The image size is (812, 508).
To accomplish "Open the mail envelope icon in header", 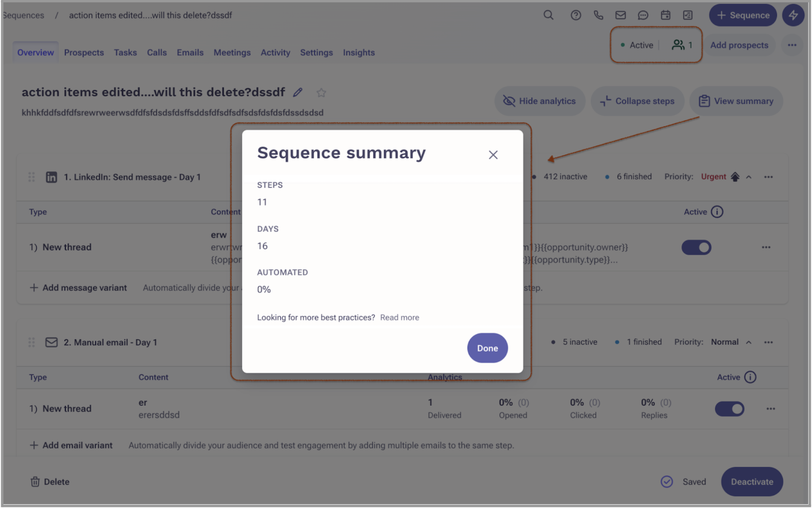I will point(621,15).
